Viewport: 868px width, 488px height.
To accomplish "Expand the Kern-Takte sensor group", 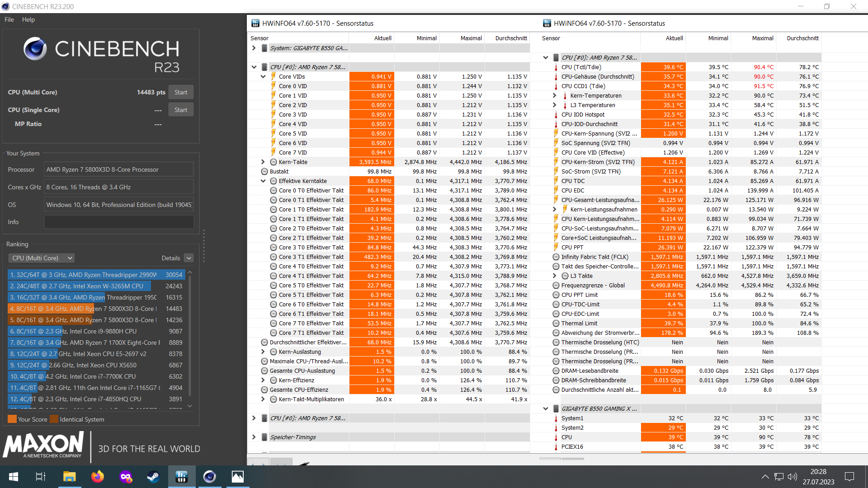I will pyautogui.click(x=263, y=162).
